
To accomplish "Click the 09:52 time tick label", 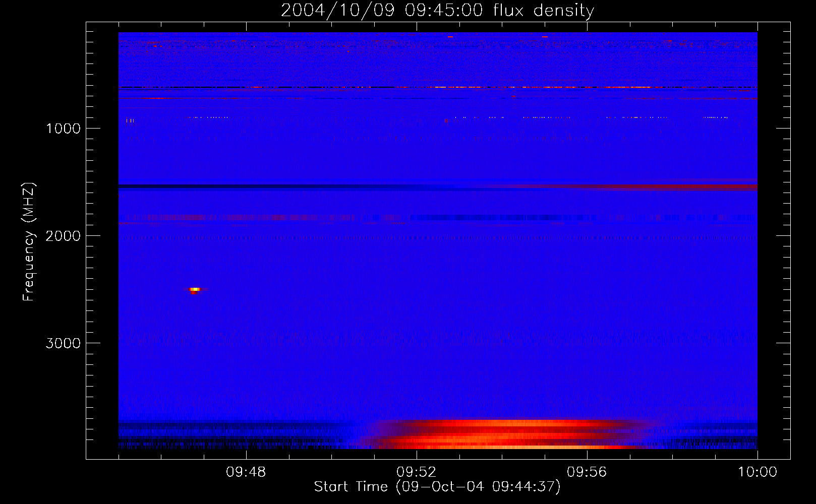I will pyautogui.click(x=417, y=472).
